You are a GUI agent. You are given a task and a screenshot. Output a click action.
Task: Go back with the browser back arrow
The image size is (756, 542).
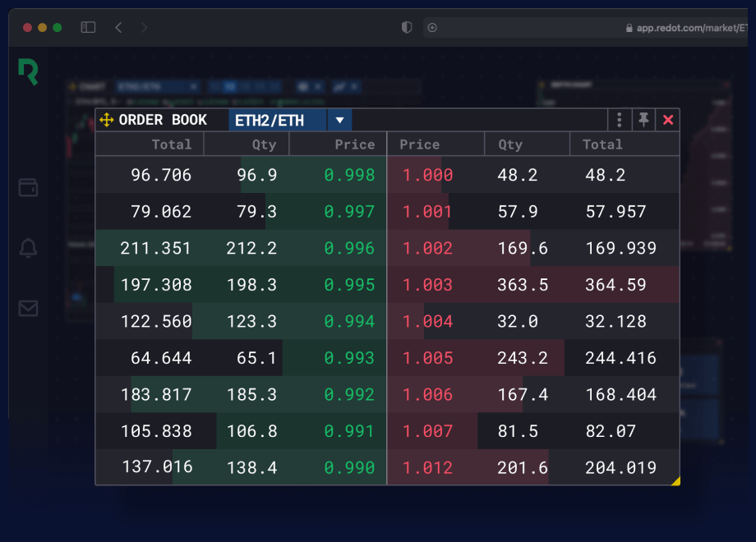118,27
